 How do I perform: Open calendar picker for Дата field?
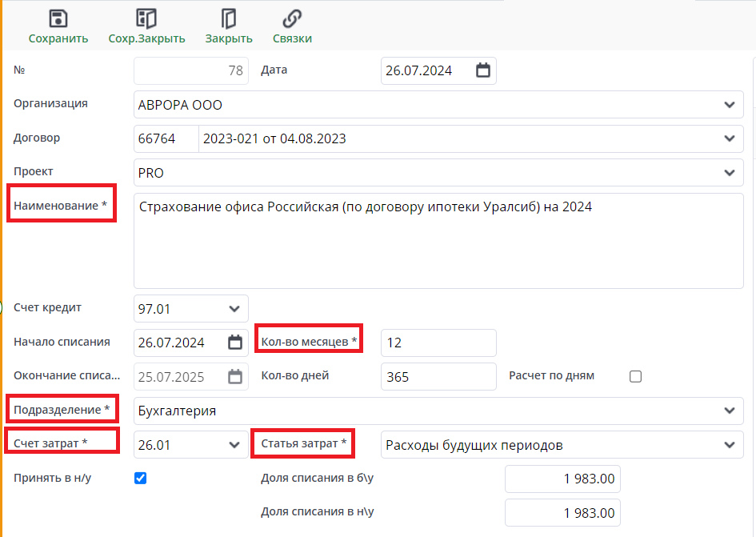point(483,70)
